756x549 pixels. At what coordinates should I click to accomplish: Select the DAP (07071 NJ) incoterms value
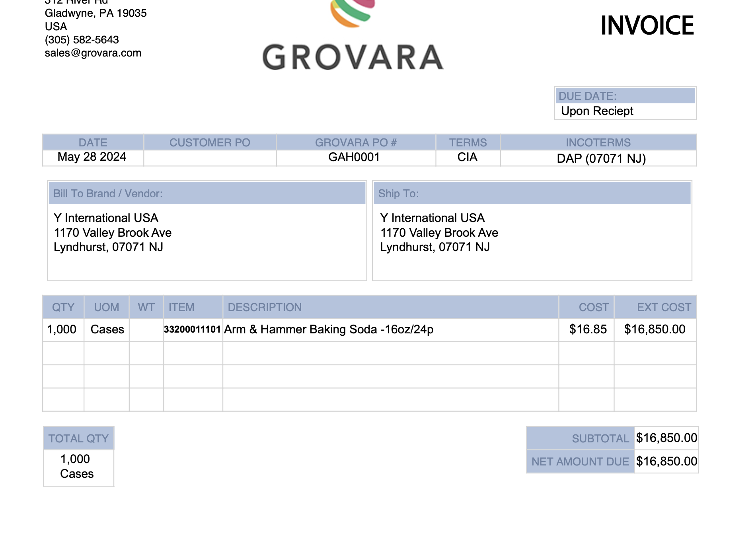tap(601, 158)
